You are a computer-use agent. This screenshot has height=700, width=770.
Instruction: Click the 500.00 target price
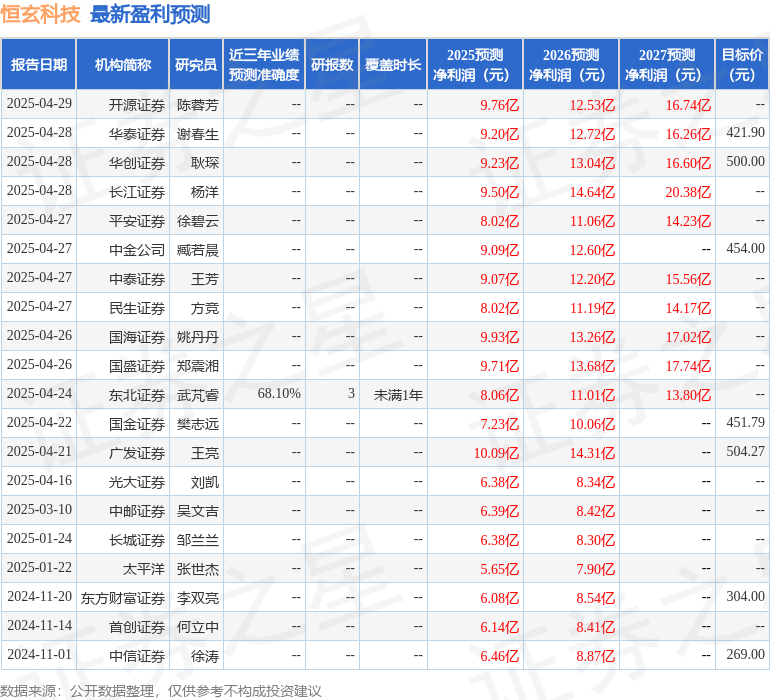[x=745, y=161]
